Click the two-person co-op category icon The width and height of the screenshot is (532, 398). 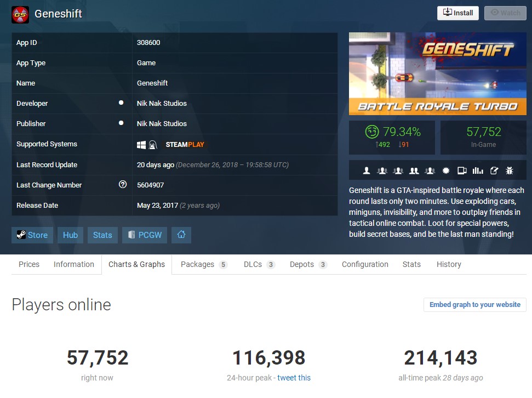coord(414,170)
